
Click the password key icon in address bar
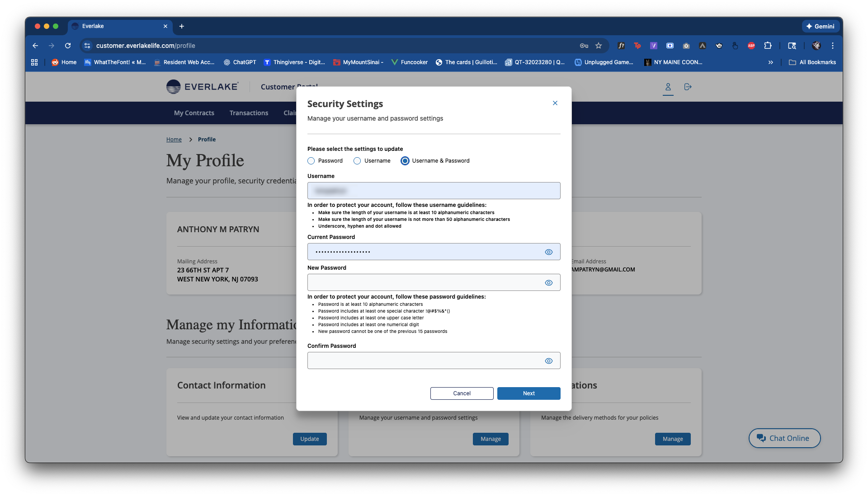(x=584, y=46)
